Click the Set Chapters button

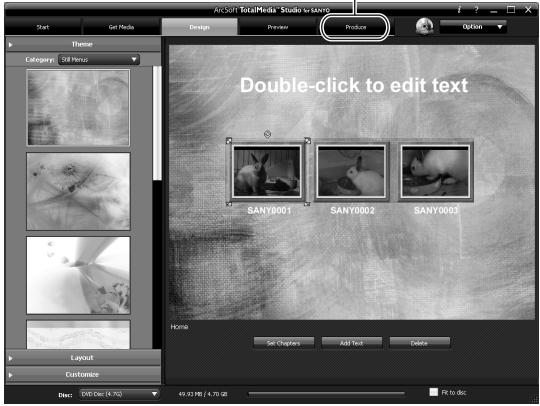284,343
